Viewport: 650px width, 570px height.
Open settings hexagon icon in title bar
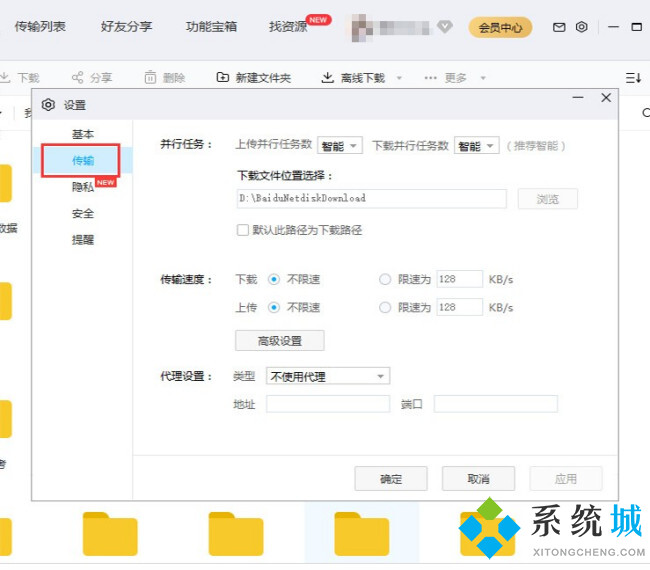click(582, 27)
